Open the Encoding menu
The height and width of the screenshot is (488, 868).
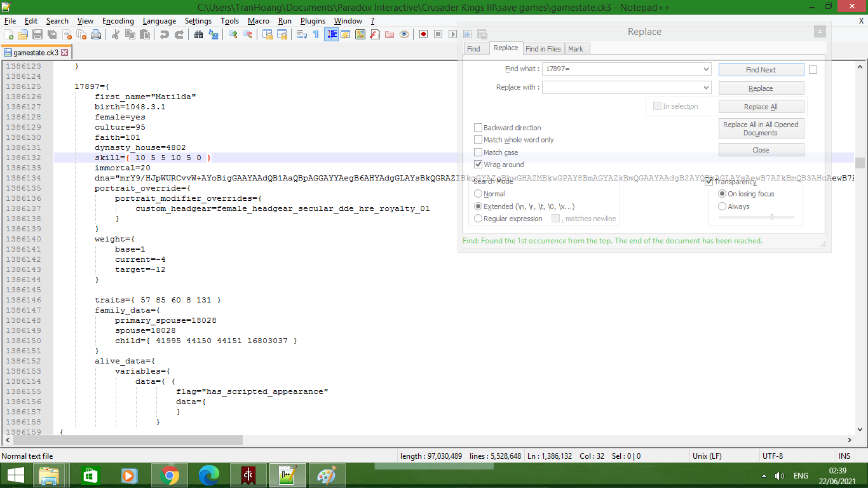point(118,21)
